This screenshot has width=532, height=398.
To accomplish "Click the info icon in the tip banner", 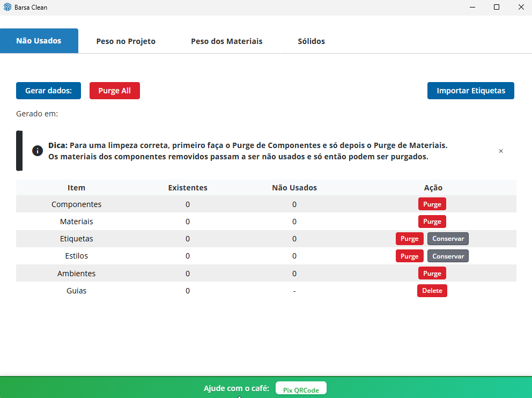I will point(38,151).
